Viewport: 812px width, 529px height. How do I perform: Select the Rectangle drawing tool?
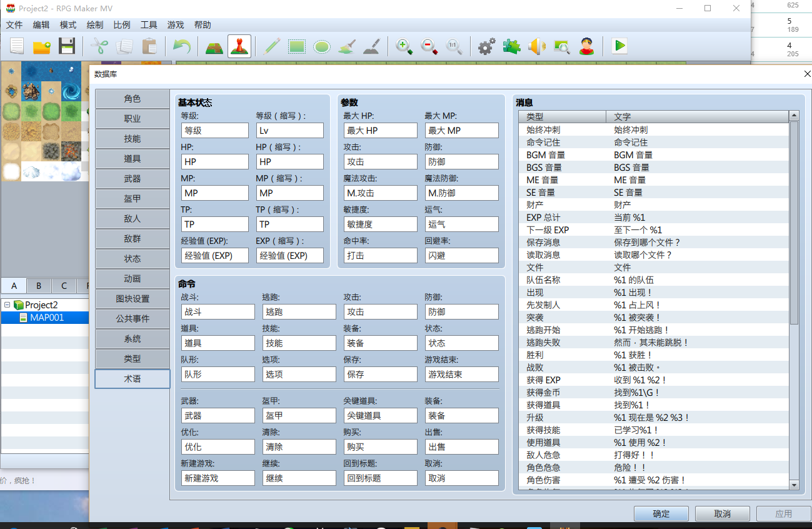click(x=297, y=46)
